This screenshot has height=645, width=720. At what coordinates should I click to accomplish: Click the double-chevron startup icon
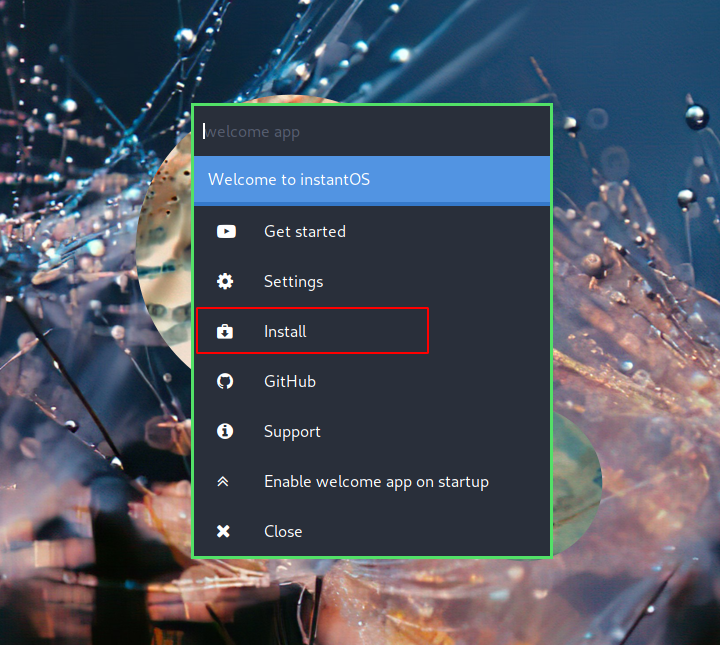click(223, 481)
